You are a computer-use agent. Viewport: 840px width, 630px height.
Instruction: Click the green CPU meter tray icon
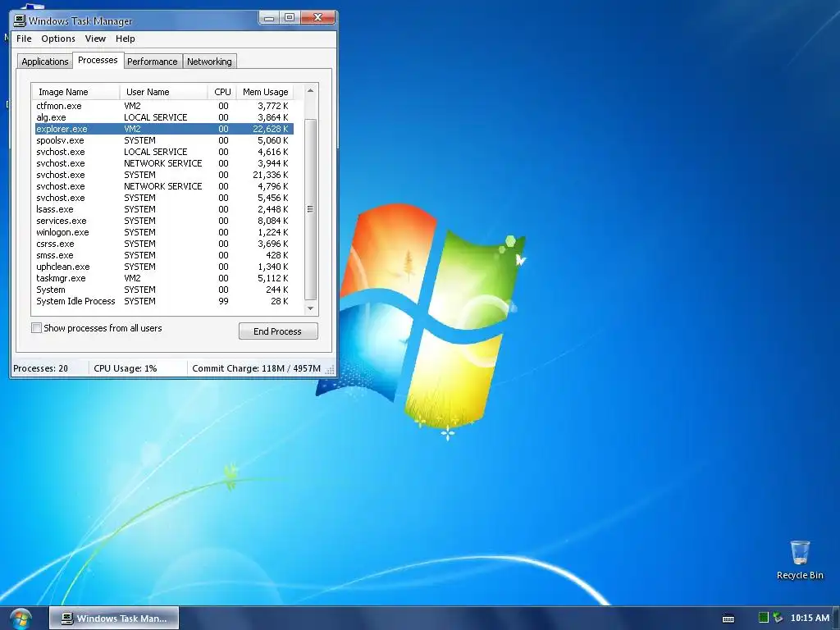[x=764, y=618]
